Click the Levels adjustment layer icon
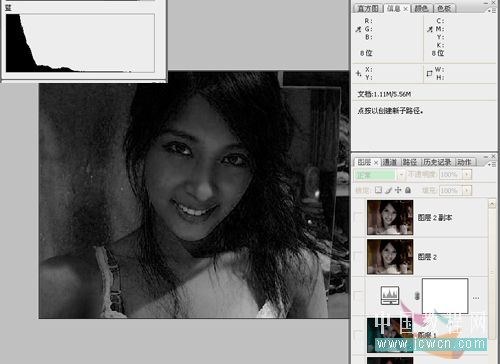 (x=390, y=295)
